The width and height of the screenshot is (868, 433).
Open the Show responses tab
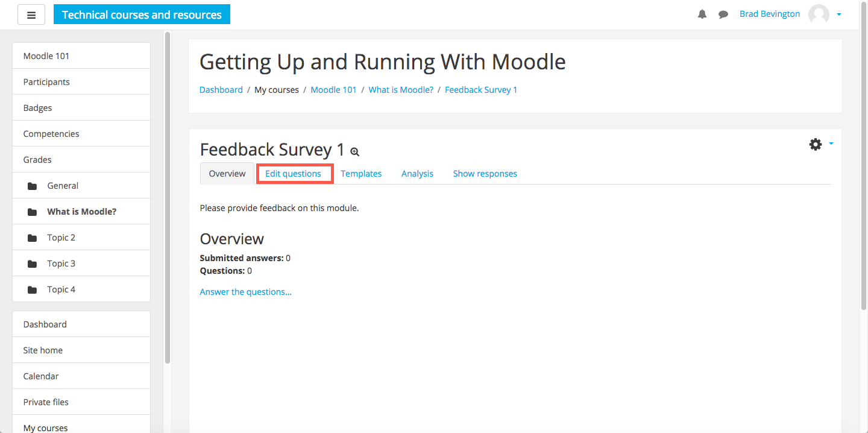coord(485,174)
